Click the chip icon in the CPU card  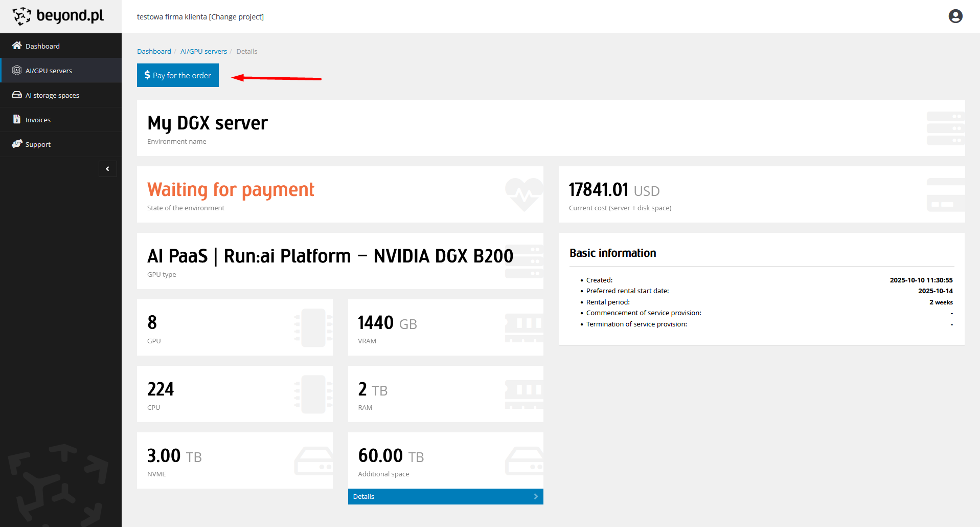[313, 394]
